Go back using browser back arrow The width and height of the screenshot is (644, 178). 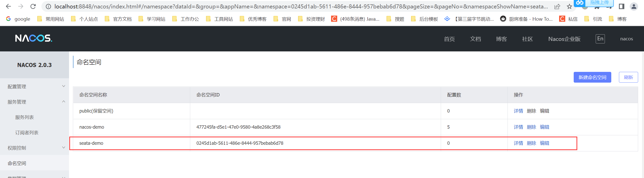(8, 6)
